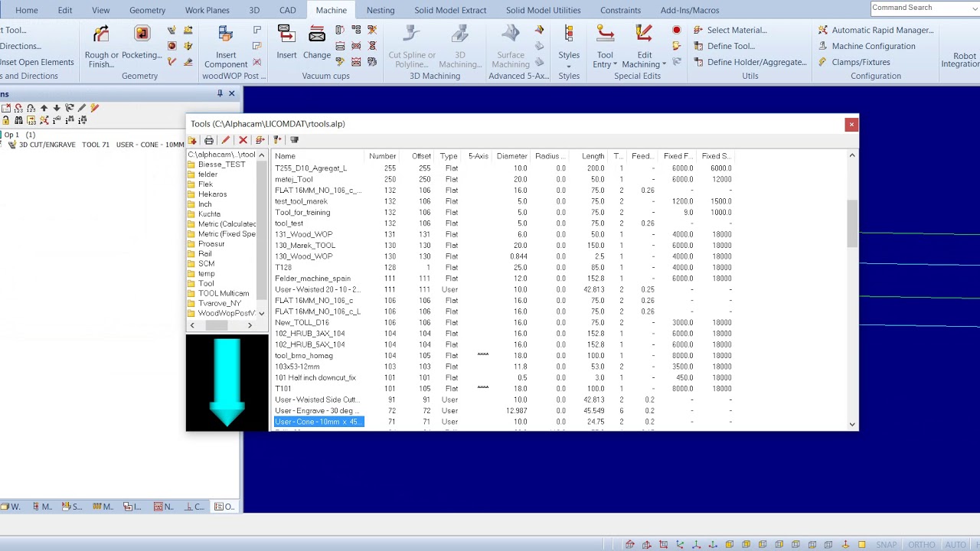The width and height of the screenshot is (980, 551).
Task: Click the gray rightmost Tools dialog icon
Action: 294,140
